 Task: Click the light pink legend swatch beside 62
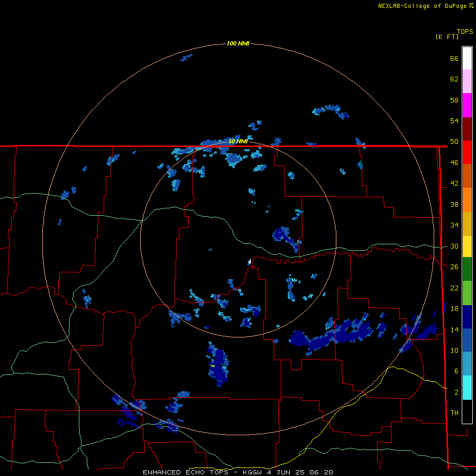[x=467, y=81]
